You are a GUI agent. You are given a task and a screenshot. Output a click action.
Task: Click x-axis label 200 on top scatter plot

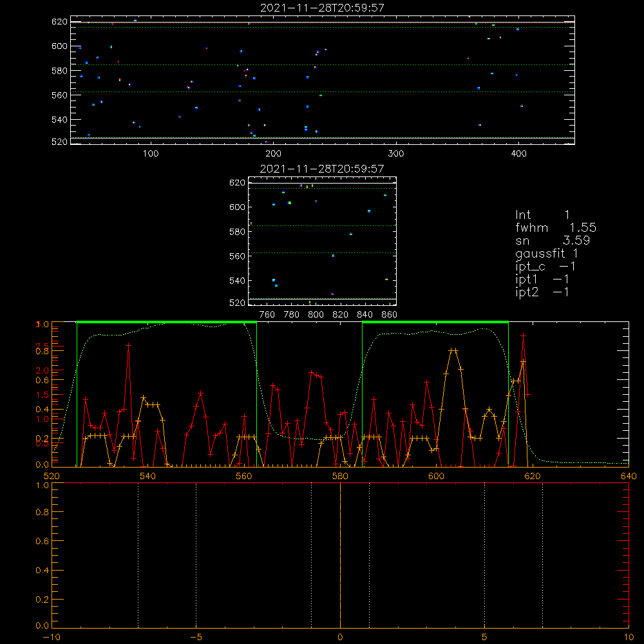pyautogui.click(x=273, y=154)
